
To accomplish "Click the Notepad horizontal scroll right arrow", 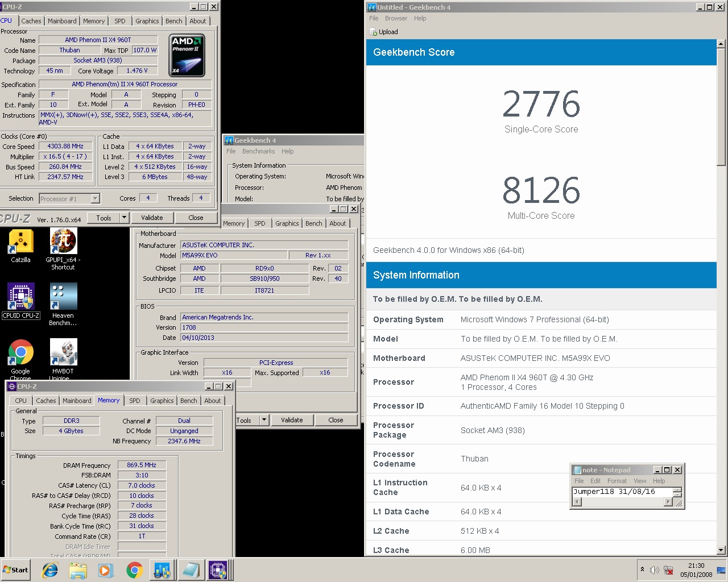I will click(668, 502).
